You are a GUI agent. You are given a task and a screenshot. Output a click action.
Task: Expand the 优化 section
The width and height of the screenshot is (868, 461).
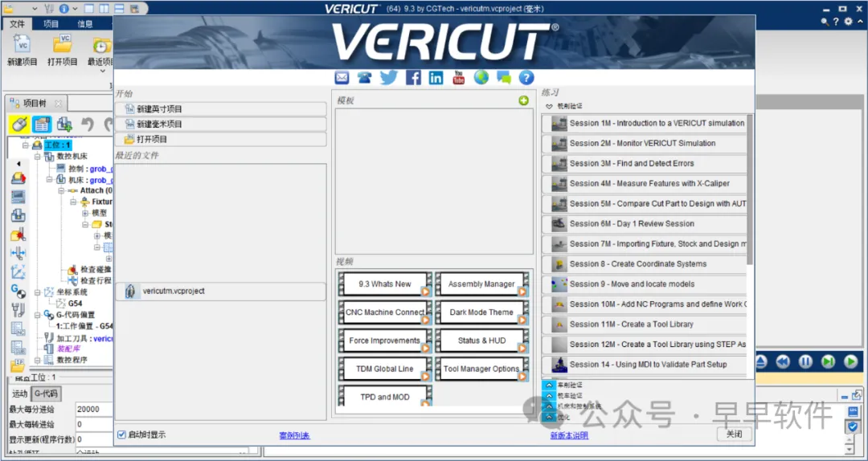549,418
